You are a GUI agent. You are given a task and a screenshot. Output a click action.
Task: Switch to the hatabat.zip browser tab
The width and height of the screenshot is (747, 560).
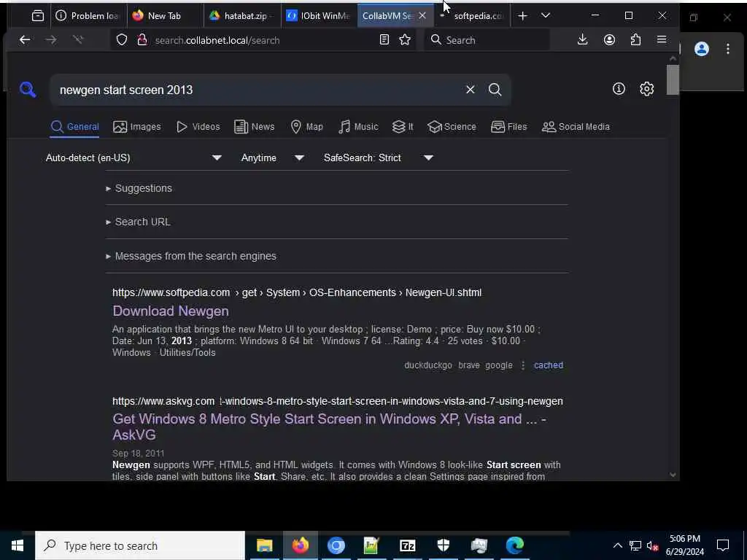(242, 16)
